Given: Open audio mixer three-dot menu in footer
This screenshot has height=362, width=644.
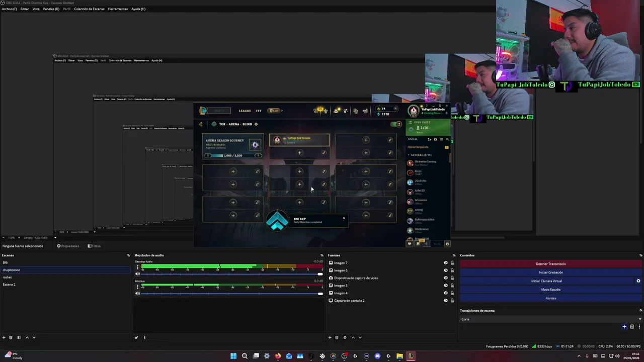Looking at the screenshot, I should (x=144, y=337).
